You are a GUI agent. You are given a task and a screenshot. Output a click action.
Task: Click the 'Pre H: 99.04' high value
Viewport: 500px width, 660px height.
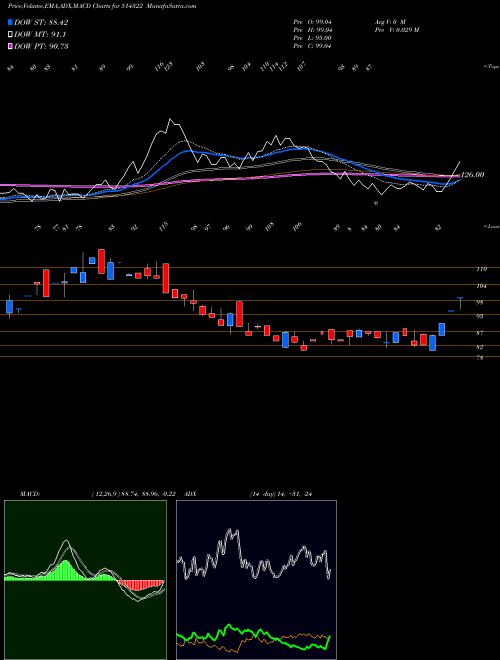(x=312, y=30)
